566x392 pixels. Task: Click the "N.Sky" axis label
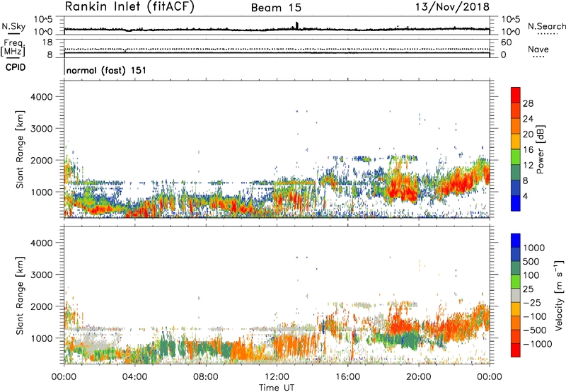pyautogui.click(x=13, y=26)
